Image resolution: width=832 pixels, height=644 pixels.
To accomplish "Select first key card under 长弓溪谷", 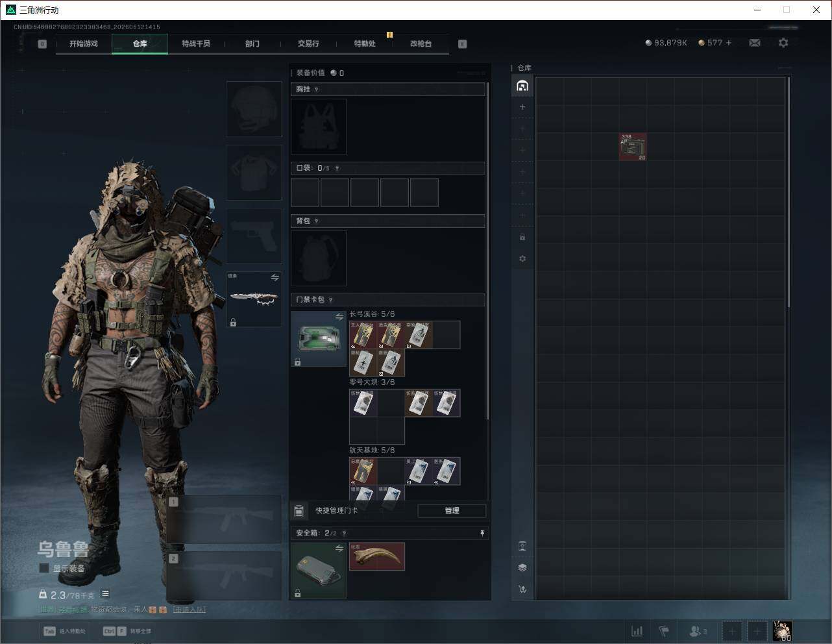I will tap(363, 335).
